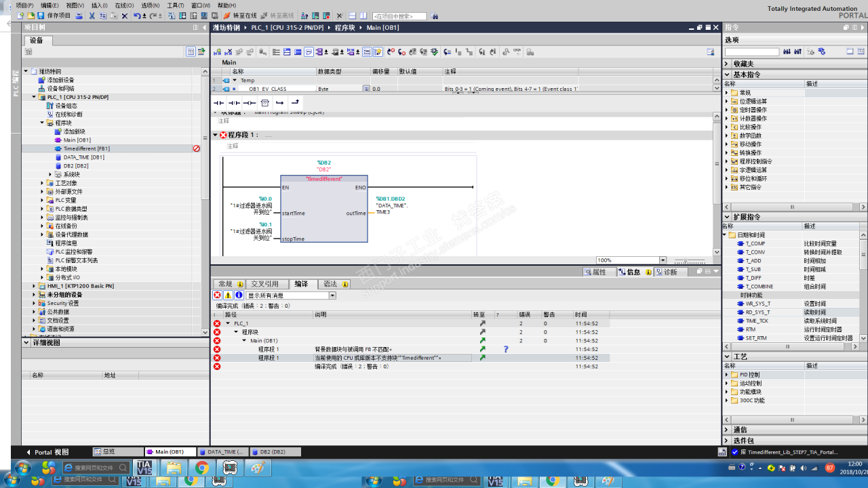Open the 项目(P) menu
868x488 pixels.
click(24, 5)
